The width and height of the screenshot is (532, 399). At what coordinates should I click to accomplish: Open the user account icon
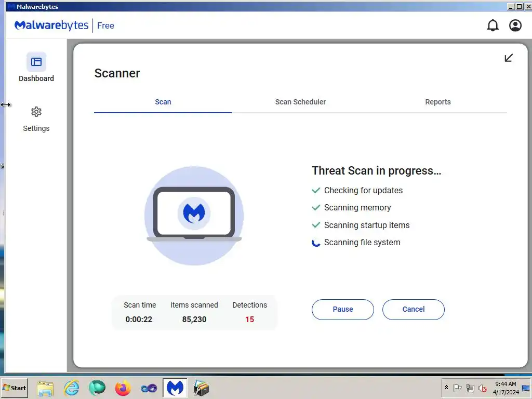click(515, 25)
